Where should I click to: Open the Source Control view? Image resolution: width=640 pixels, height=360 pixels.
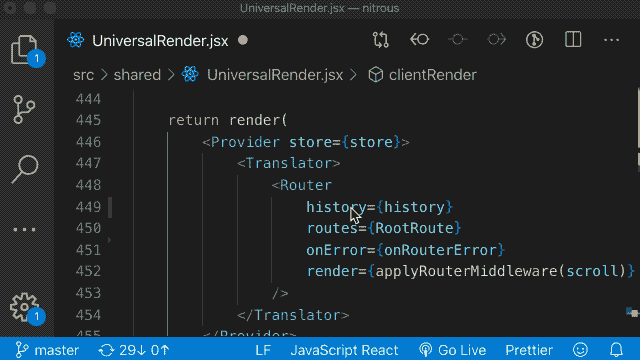click(24, 109)
